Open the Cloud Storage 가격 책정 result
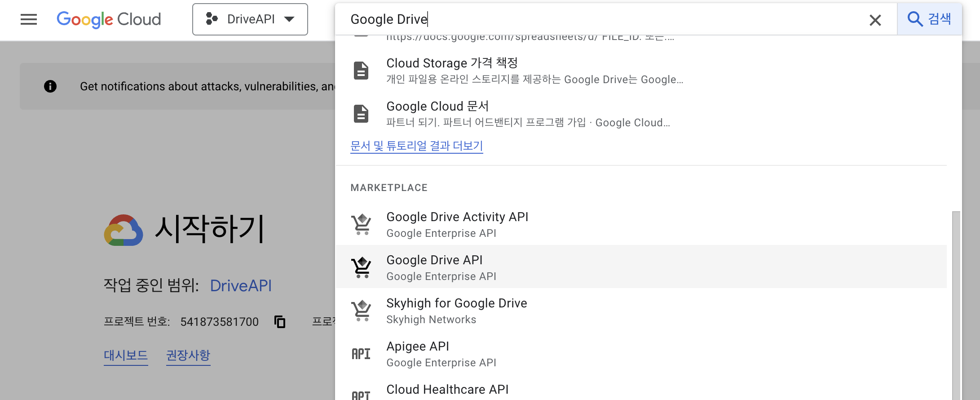 (641, 71)
